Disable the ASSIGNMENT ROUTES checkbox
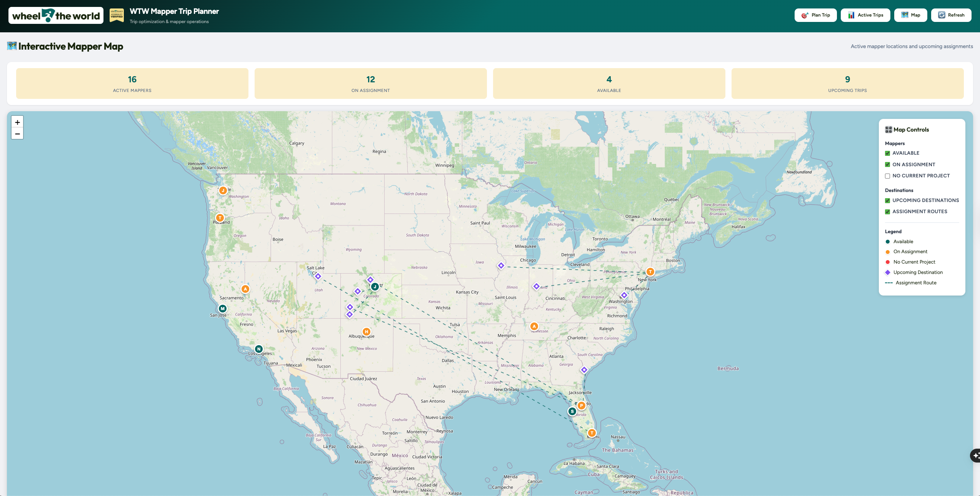 point(887,212)
